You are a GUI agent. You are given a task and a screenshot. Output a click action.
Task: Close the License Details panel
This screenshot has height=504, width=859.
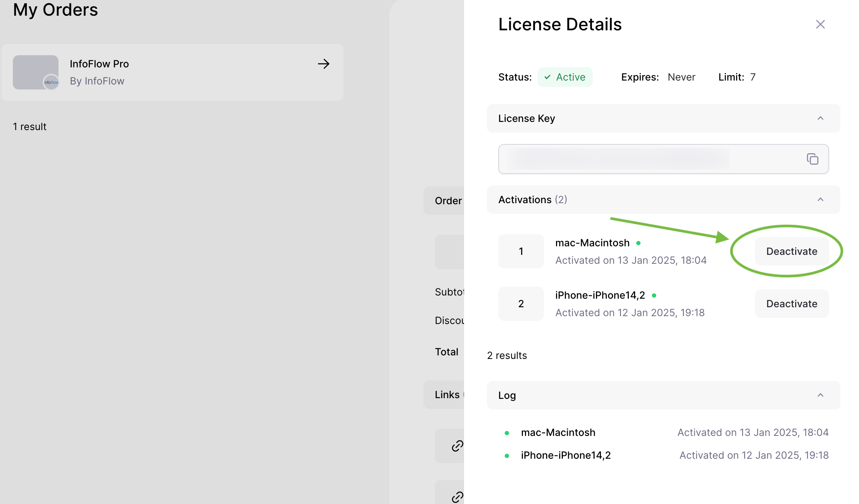(x=820, y=24)
